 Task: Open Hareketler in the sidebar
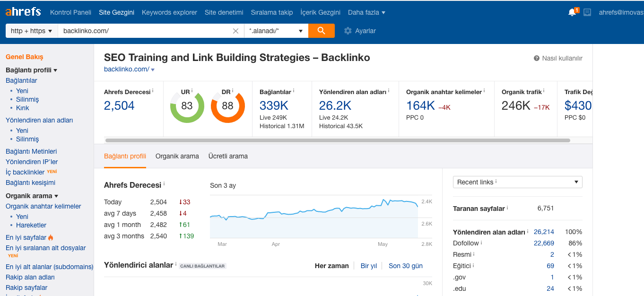(31, 225)
